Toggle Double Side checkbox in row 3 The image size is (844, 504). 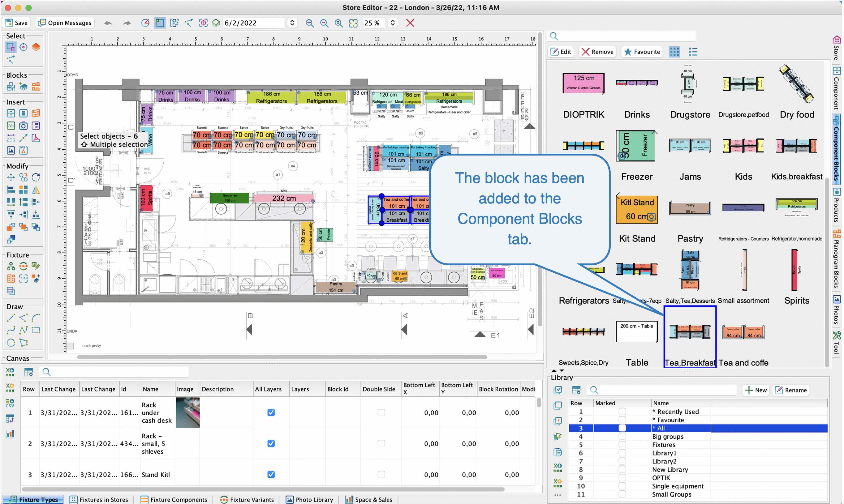pos(381,474)
